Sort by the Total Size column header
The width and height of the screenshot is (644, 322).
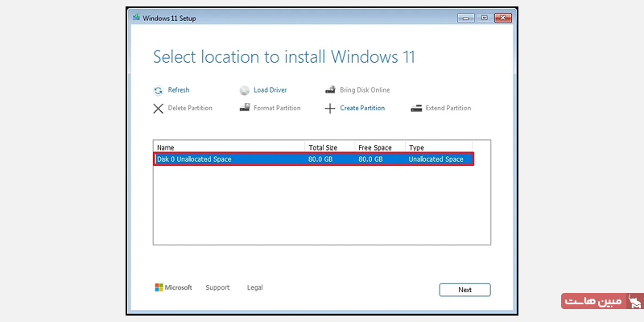(330, 147)
